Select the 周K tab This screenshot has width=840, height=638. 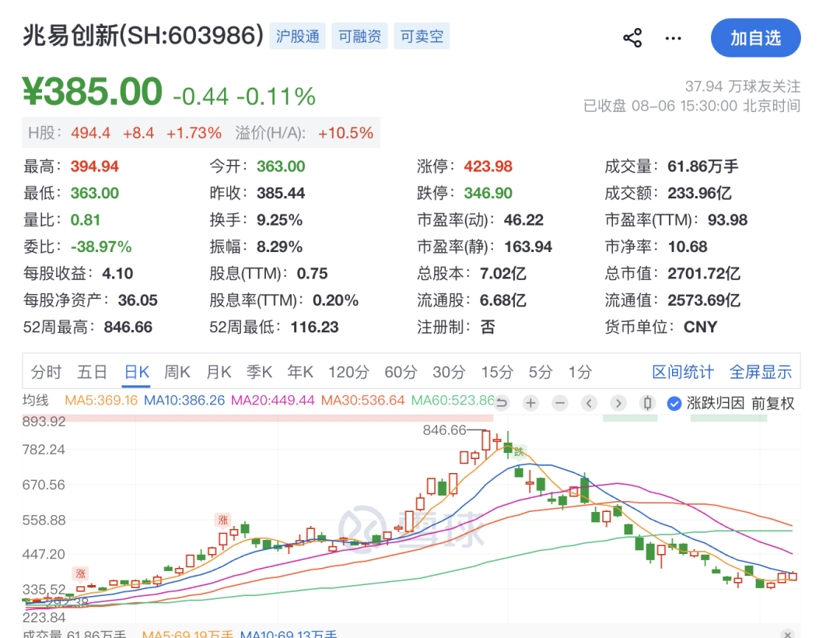point(177,372)
